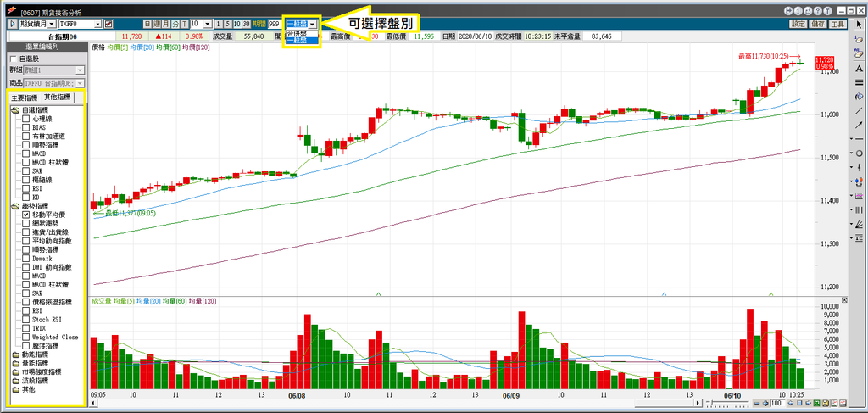Select the arrow line drawing tool
The width and height of the screenshot is (868, 413).
coord(860,125)
